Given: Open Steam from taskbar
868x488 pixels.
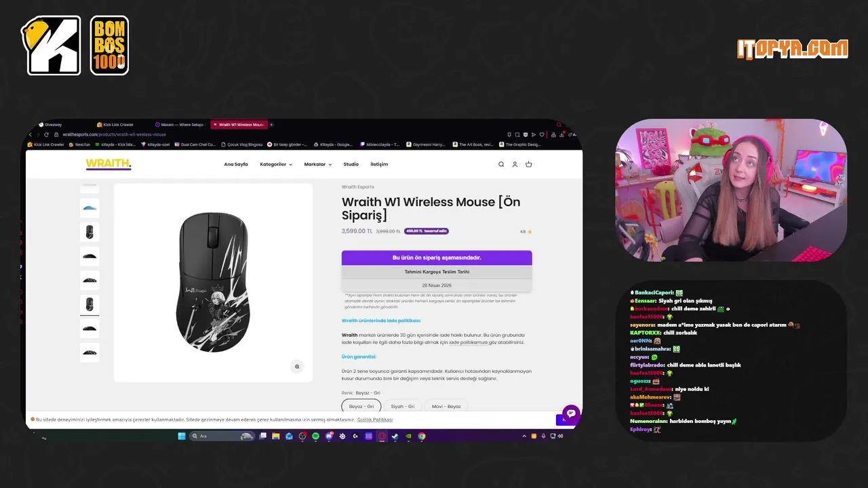Looking at the screenshot, I should coord(395,436).
